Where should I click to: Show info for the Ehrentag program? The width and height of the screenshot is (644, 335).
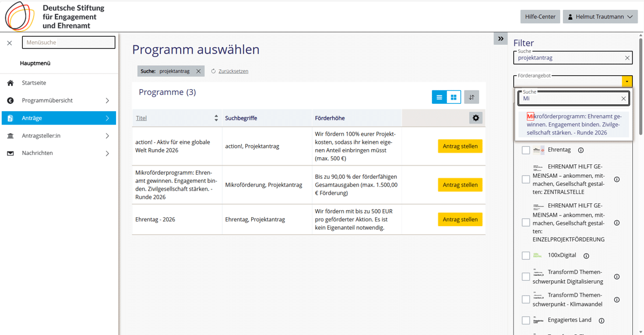tap(580, 150)
